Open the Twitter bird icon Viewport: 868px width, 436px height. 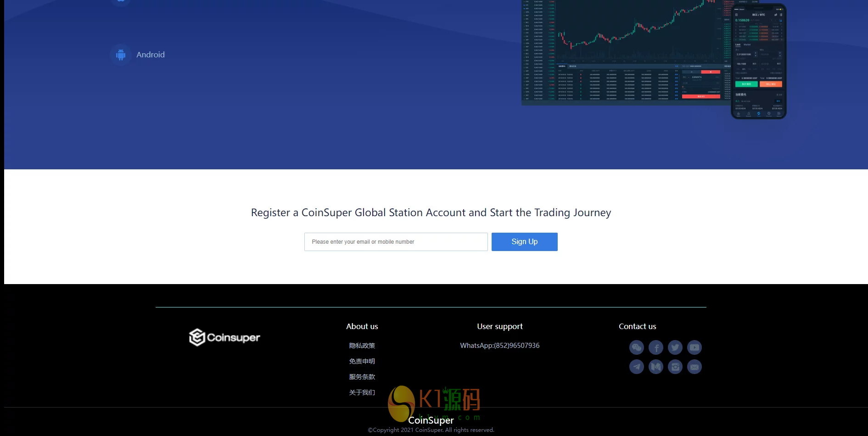tap(675, 347)
